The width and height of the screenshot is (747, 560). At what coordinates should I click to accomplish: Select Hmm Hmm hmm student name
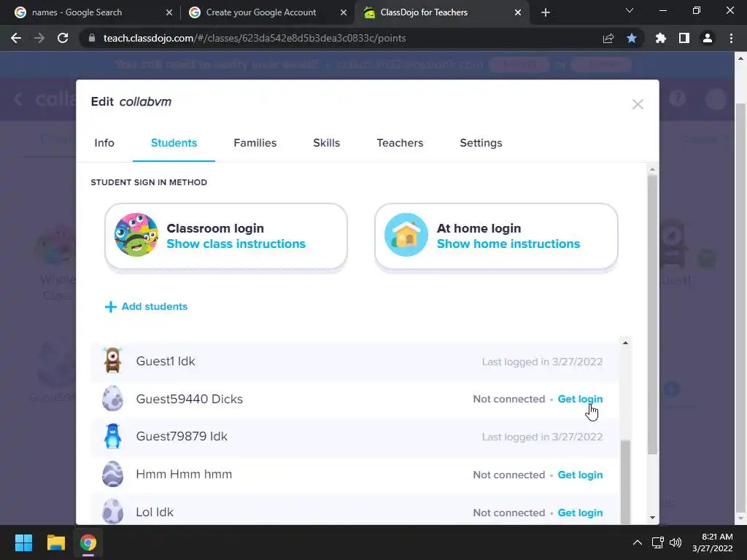point(184,474)
